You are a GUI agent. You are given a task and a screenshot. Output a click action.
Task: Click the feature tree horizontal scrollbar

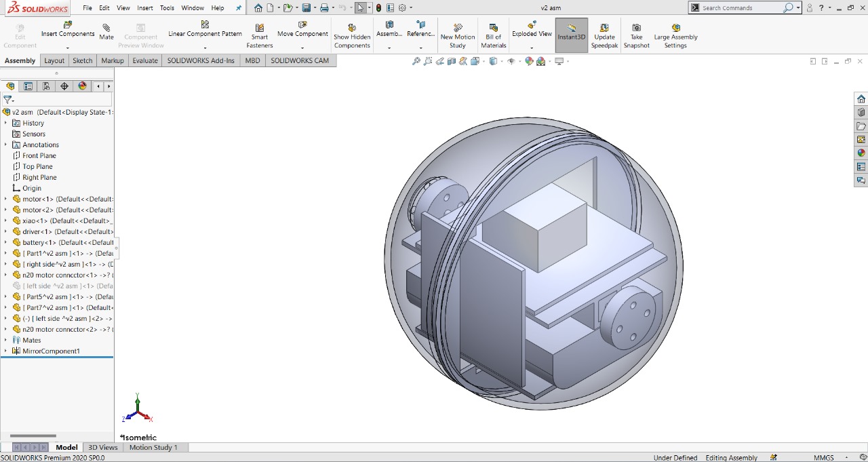[x=33, y=436]
